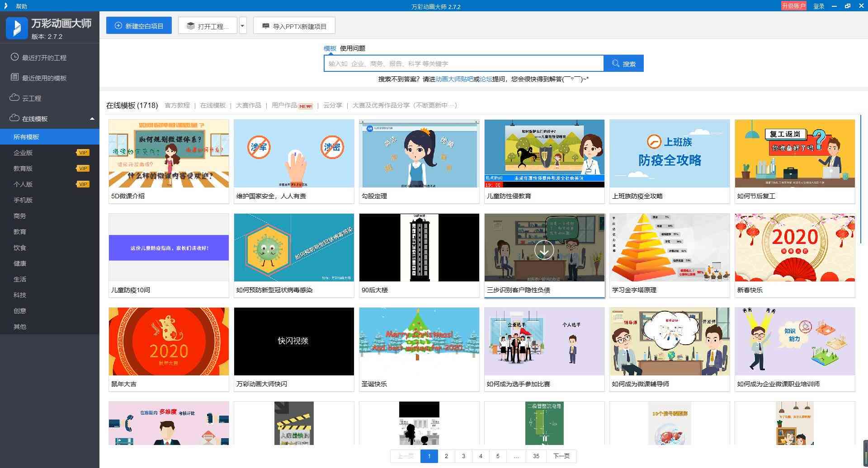868x468 pixels.
Task: Select the 官方教程 tab
Action: point(177,105)
